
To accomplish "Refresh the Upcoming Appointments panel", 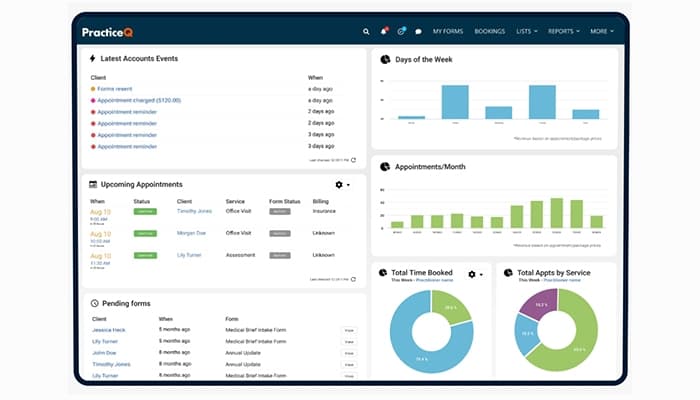I will point(353,279).
